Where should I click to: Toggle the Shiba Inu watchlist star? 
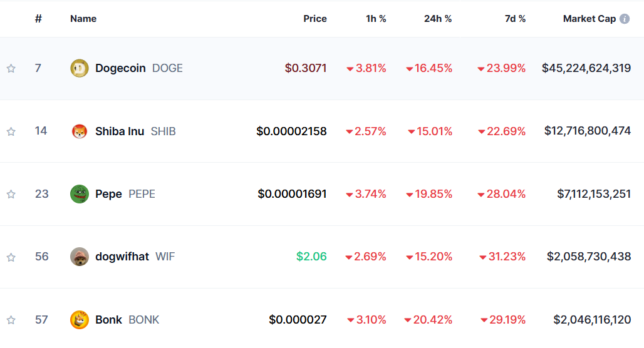click(11, 131)
